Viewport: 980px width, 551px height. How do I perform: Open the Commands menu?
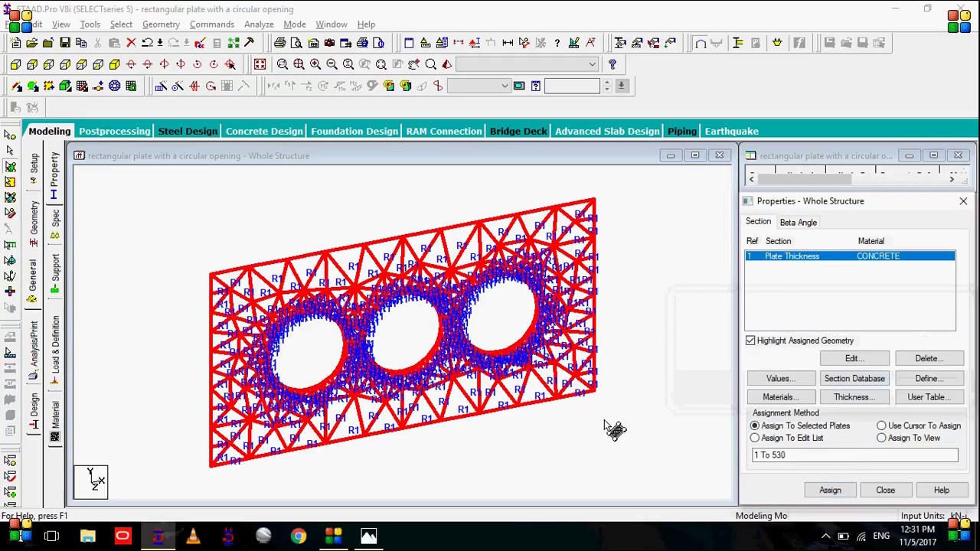212,24
